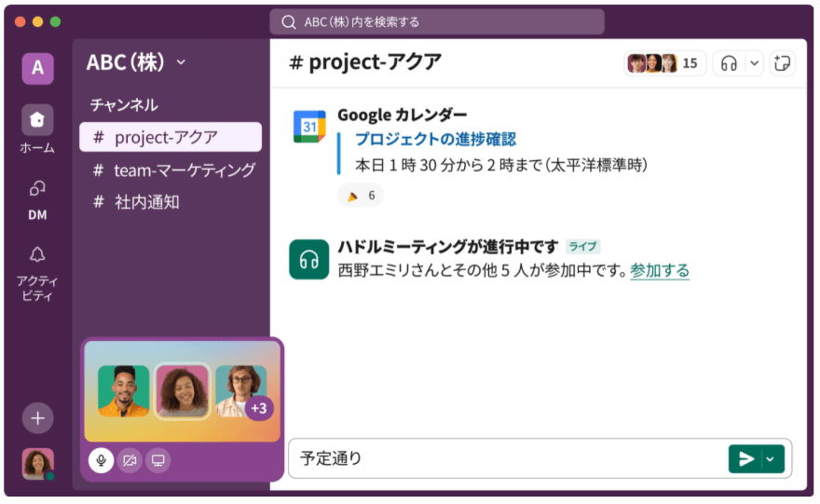Image resolution: width=820 pixels, height=504 pixels.
Task: Open # project-アクア channel title details
Action: [365, 62]
